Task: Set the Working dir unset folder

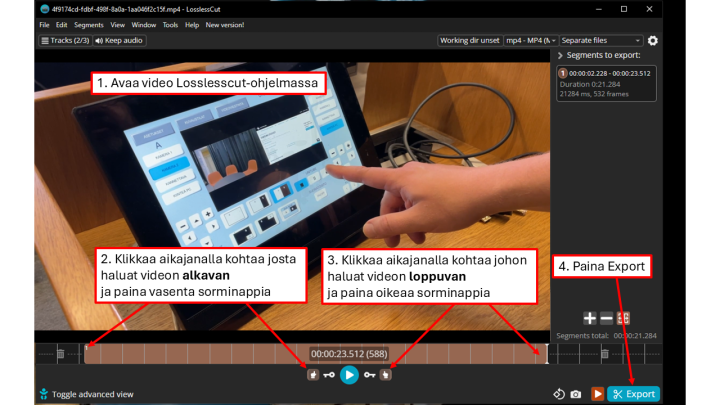Action: 469,40
